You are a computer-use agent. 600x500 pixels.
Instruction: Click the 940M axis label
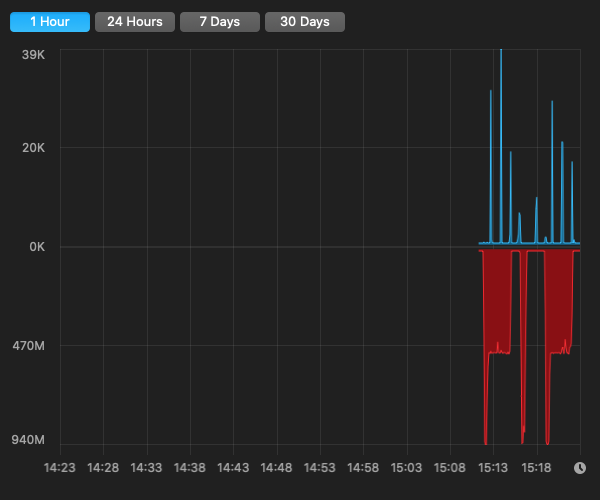(28, 440)
